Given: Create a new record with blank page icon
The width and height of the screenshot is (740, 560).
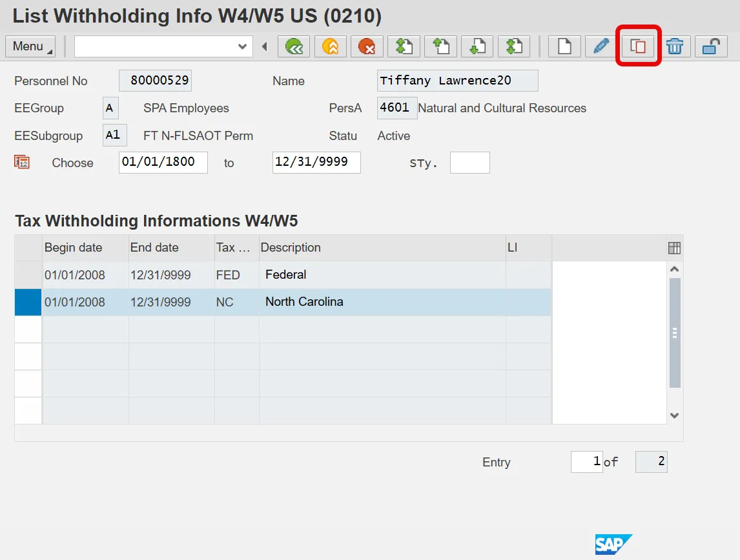Looking at the screenshot, I should [x=564, y=46].
